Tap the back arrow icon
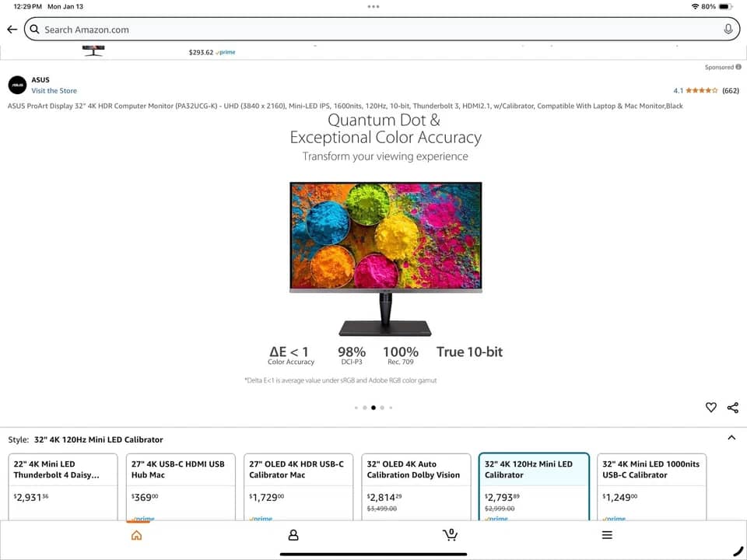Screen dimensions: 747x560 (12, 30)
